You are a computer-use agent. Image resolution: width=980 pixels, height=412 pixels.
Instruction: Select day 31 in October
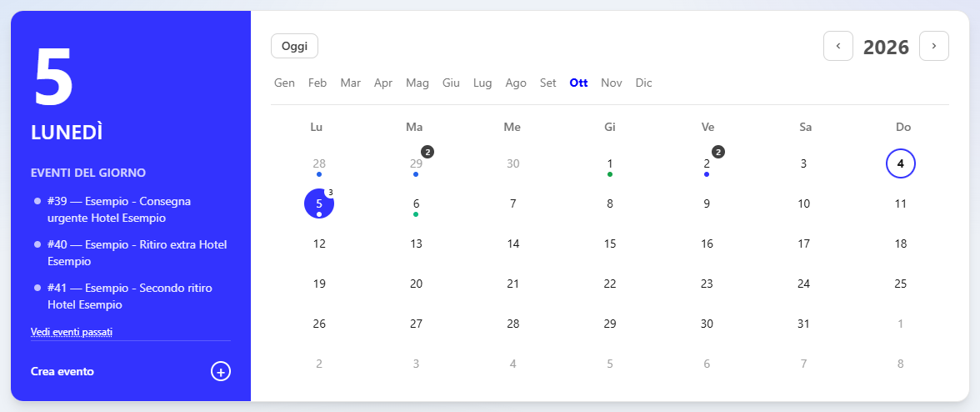click(x=803, y=324)
